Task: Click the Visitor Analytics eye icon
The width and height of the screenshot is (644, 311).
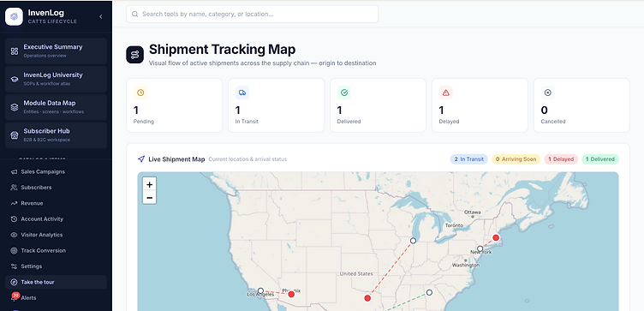Action: point(14,235)
